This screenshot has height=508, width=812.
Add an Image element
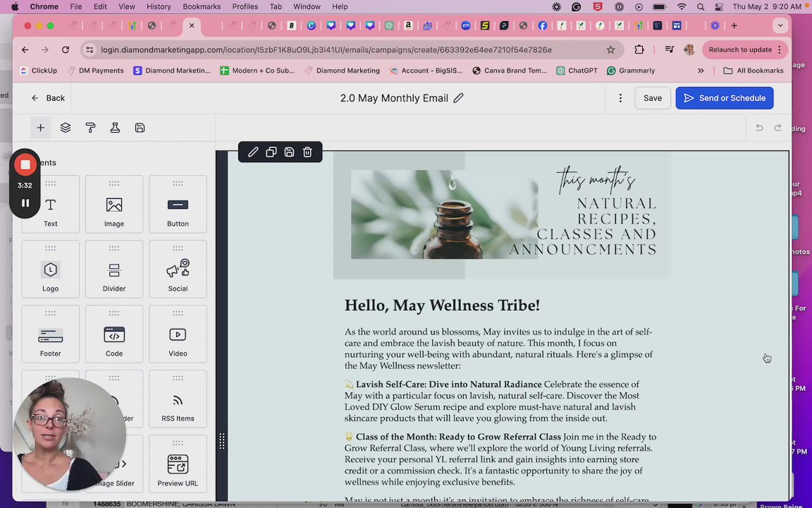click(114, 204)
